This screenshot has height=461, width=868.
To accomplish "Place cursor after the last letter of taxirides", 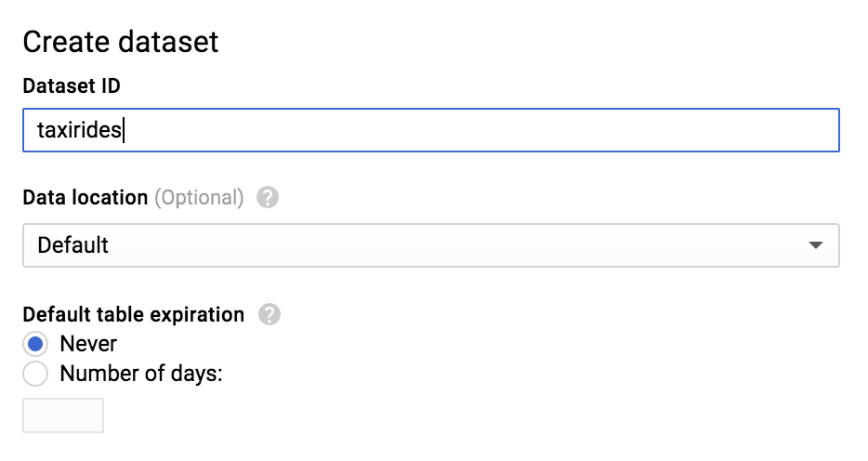I will click(x=123, y=130).
